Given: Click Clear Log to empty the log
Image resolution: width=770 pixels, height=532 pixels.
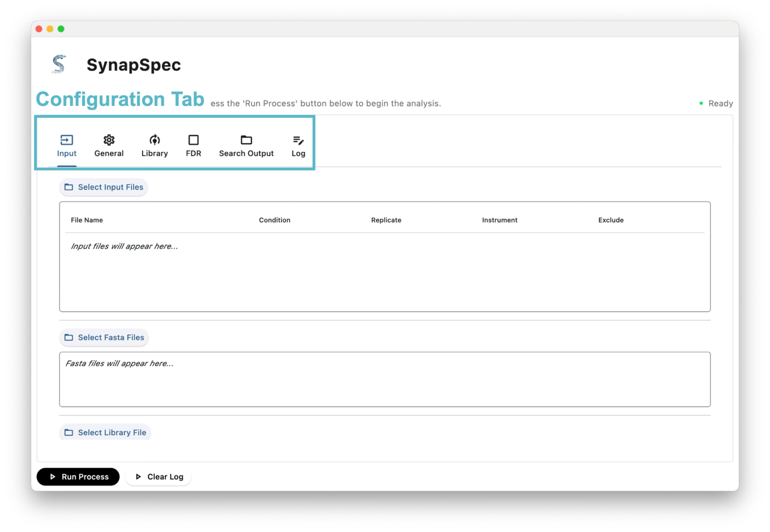Looking at the screenshot, I should point(159,477).
